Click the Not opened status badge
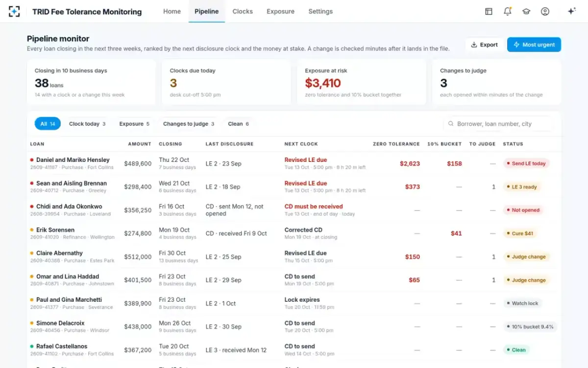This screenshot has width=588, height=368. [x=523, y=210]
